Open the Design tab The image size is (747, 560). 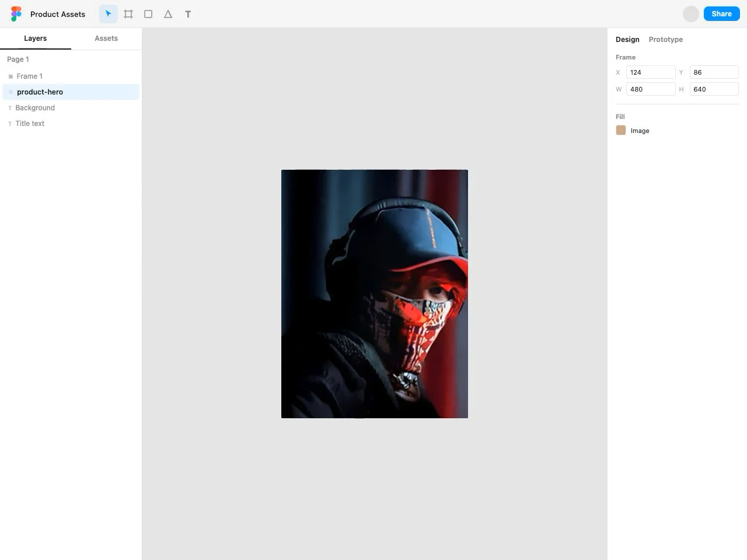click(627, 40)
